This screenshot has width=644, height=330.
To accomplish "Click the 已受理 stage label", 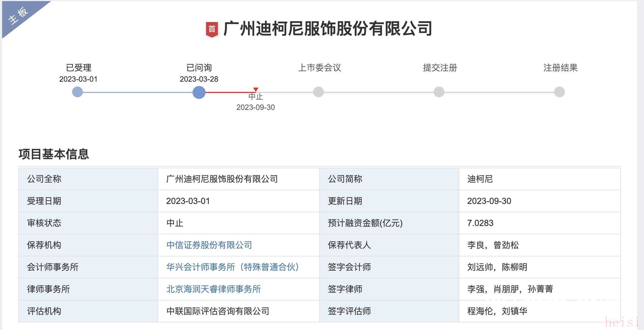I will click(79, 68).
